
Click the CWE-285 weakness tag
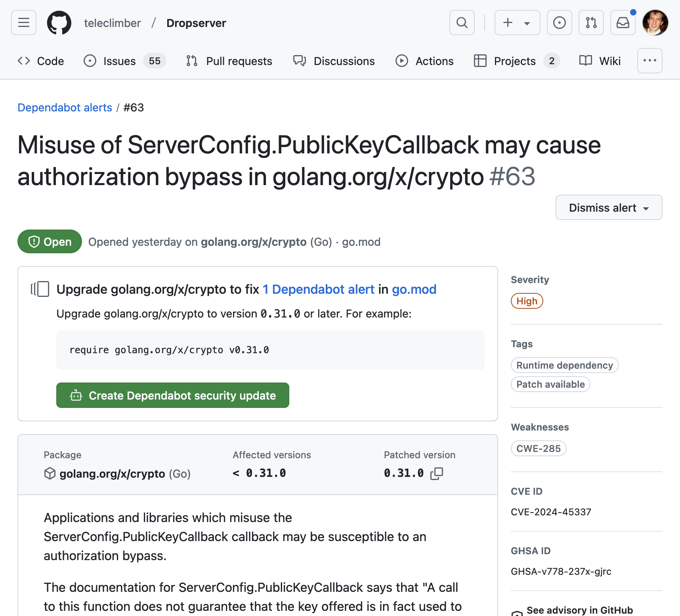539,448
